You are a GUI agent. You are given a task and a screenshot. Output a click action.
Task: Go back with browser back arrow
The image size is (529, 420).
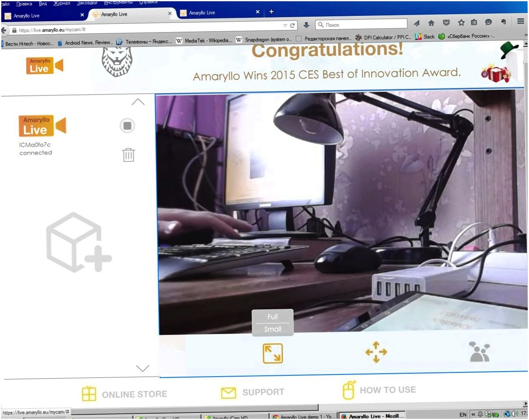(x=4, y=30)
